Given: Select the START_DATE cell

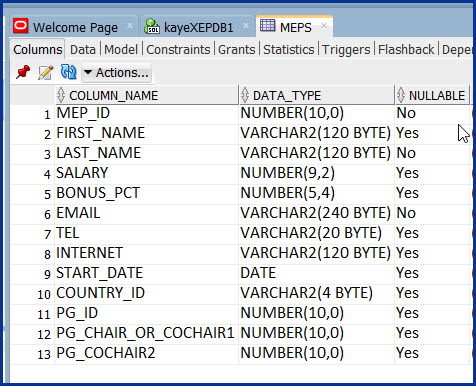Looking at the screenshot, I should tap(146, 274).
